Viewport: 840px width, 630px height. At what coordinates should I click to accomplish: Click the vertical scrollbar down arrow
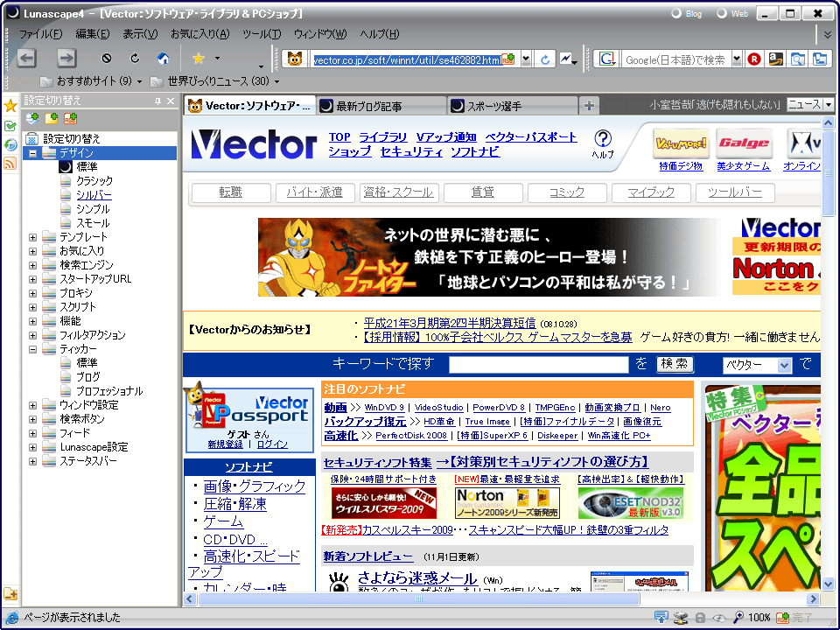[828, 584]
